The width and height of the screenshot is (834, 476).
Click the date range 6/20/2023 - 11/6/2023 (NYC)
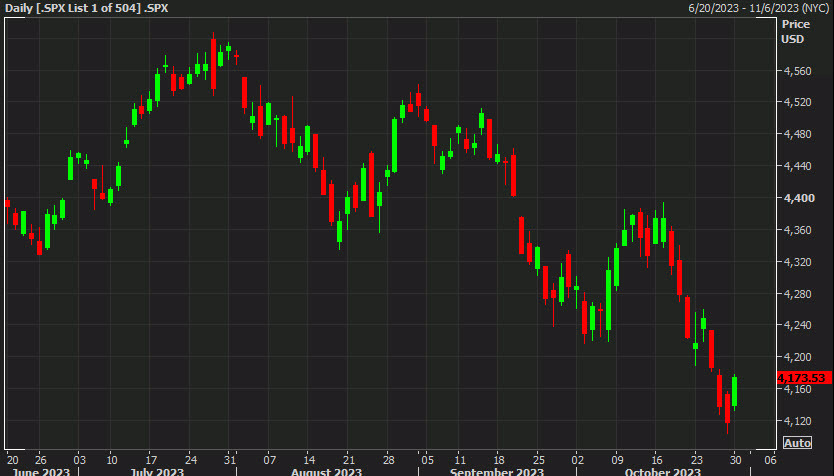click(758, 8)
